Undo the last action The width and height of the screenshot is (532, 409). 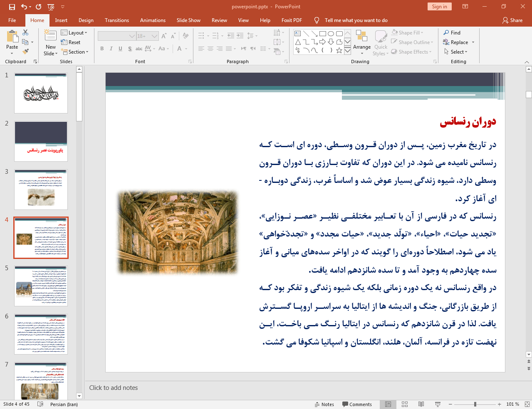click(24, 7)
